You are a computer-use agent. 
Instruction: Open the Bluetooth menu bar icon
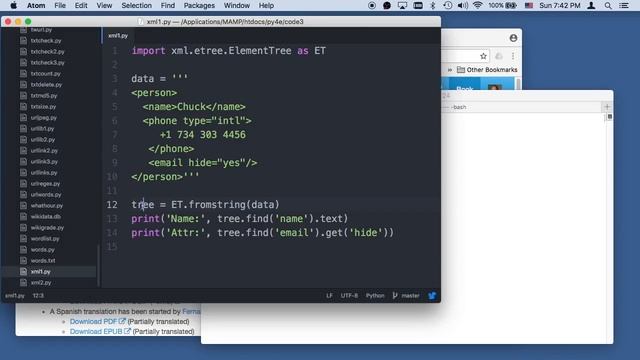tap(433, 6)
